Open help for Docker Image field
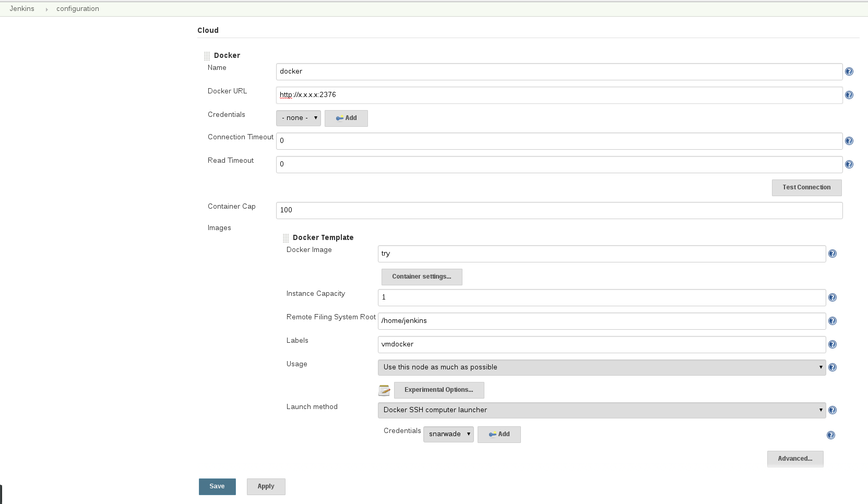The width and height of the screenshot is (868, 504). 833,254
